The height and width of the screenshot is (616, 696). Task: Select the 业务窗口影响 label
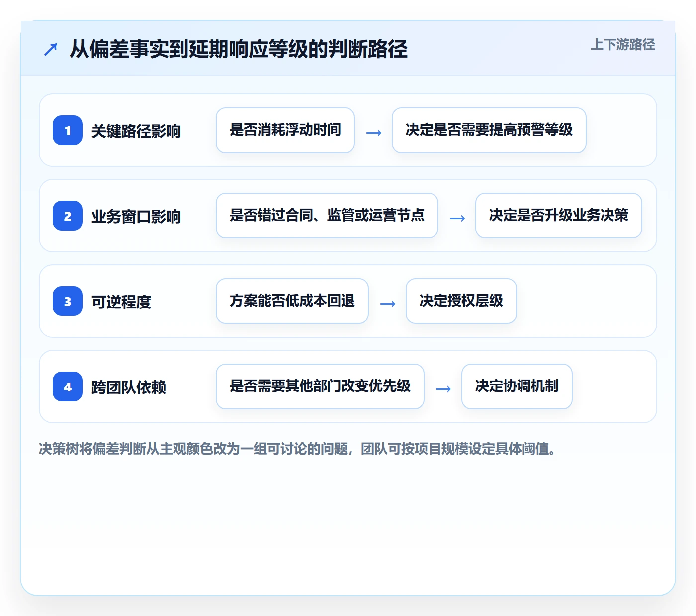pos(136,217)
